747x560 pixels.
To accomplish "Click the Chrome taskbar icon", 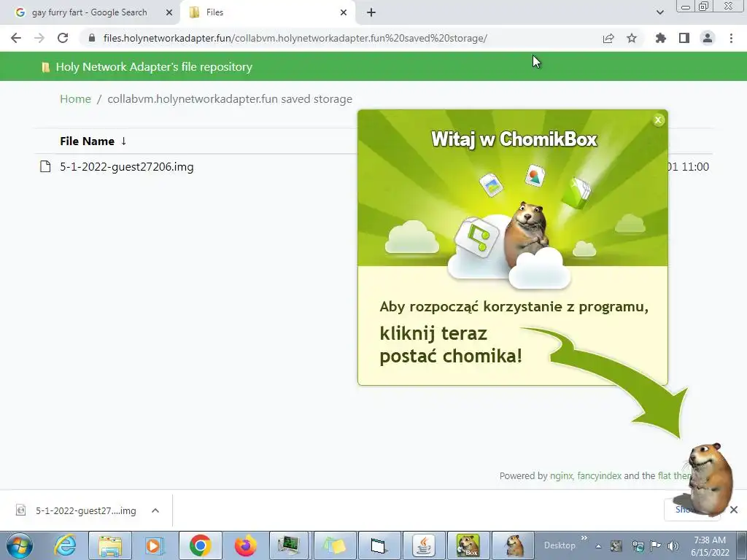I will (x=201, y=545).
